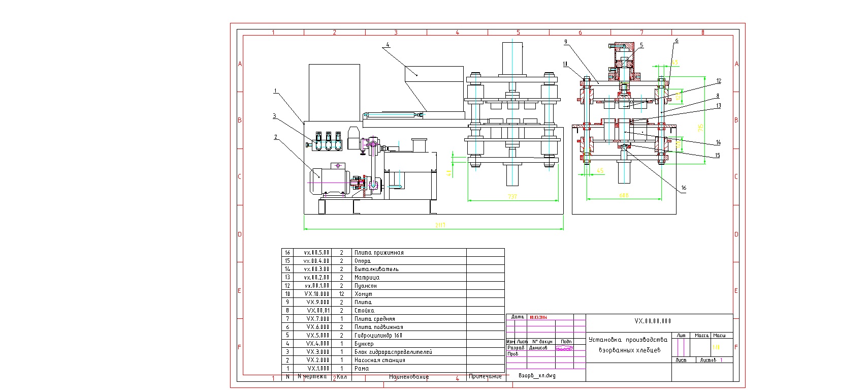Click drawing number 'VX.3.000'

tap(318, 352)
